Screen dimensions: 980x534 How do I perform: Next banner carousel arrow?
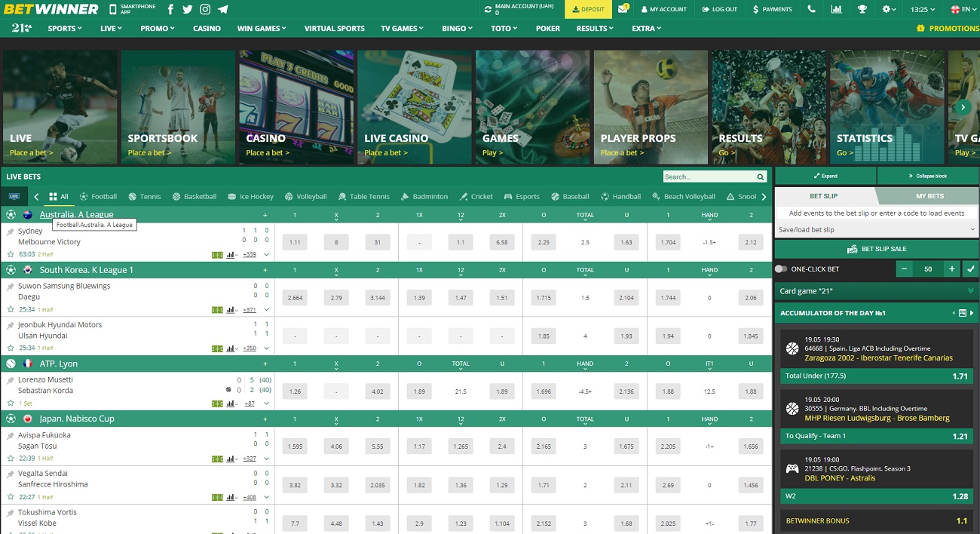coord(963,107)
